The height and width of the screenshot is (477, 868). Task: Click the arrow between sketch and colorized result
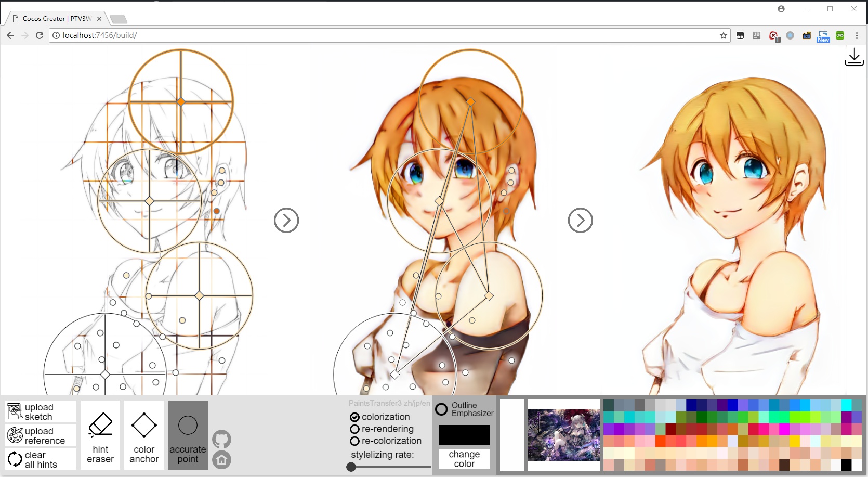(x=286, y=221)
